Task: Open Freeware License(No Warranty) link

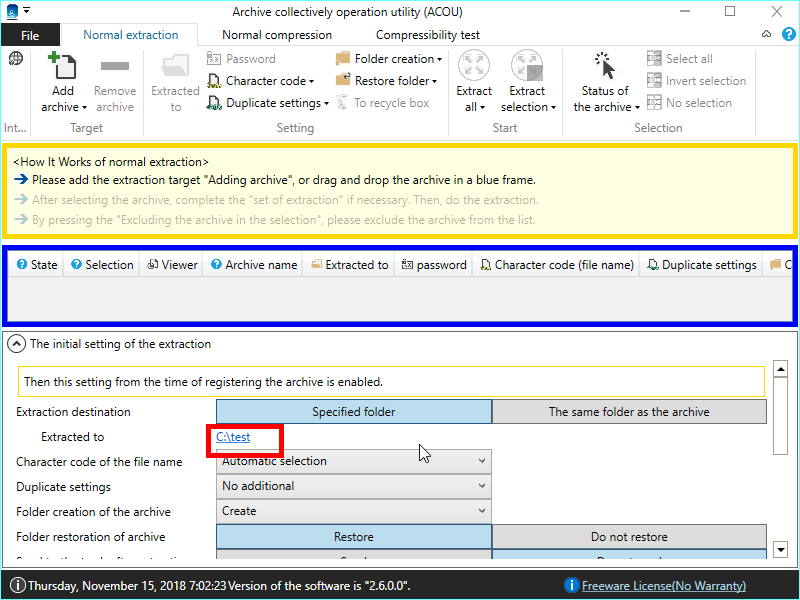Action: coord(663,585)
